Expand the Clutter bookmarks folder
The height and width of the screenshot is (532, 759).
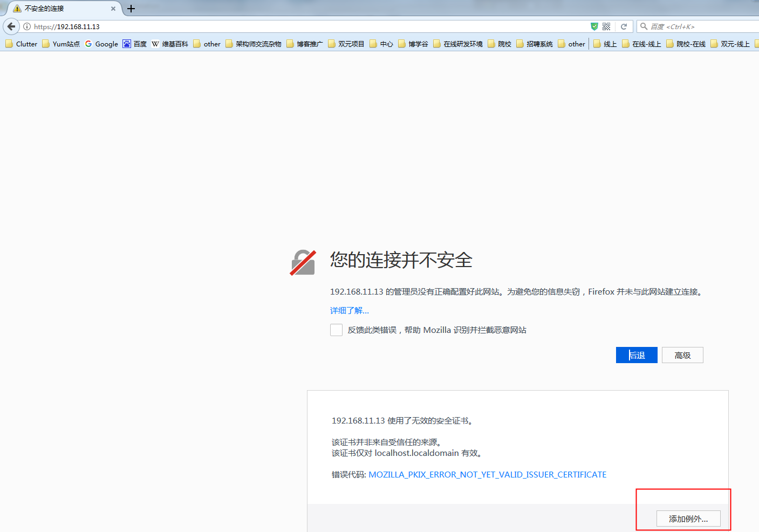(x=22, y=44)
